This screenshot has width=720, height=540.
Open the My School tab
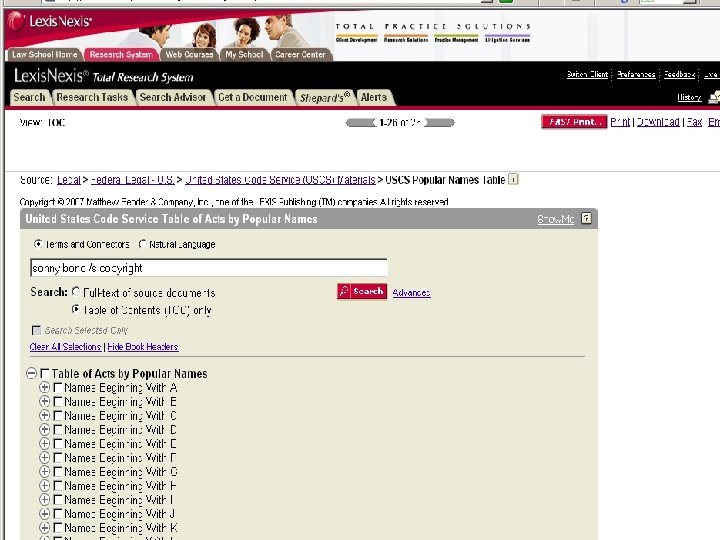pos(244,55)
